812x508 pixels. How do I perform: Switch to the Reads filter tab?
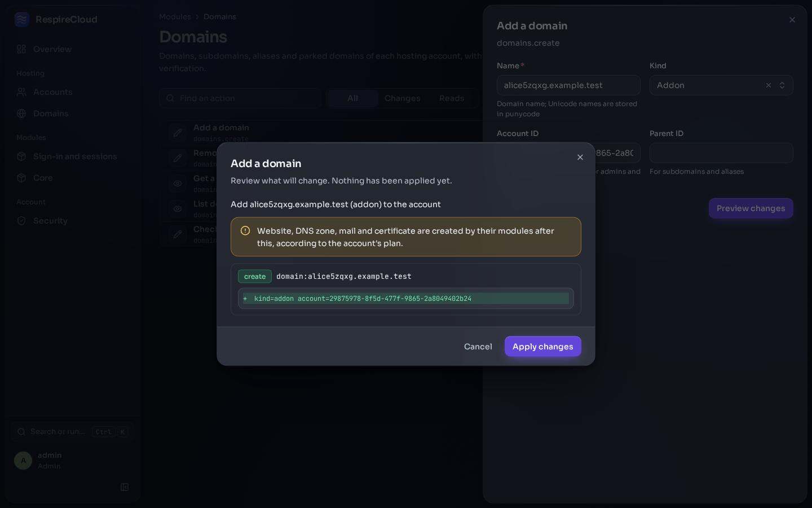(452, 98)
